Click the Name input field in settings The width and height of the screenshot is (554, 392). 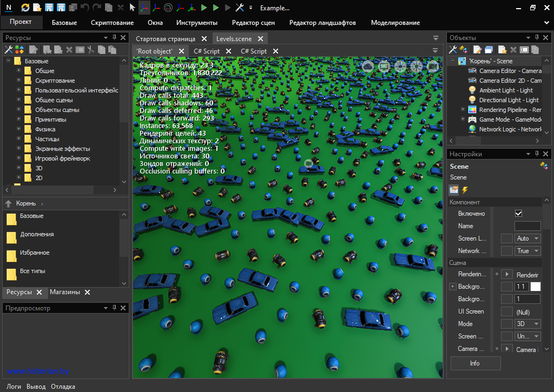click(x=527, y=226)
